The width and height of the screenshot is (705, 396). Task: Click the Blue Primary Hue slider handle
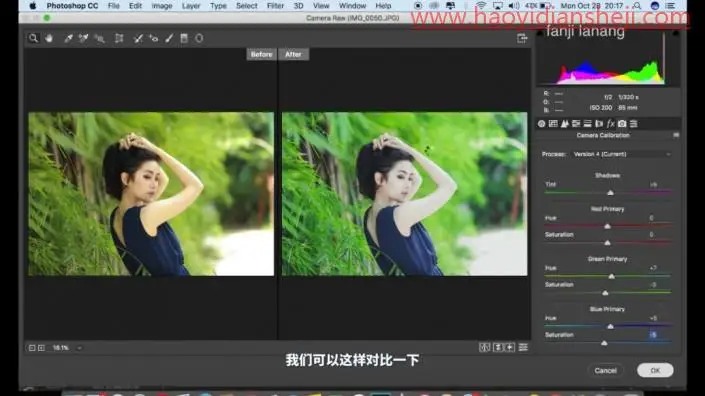(x=610, y=326)
